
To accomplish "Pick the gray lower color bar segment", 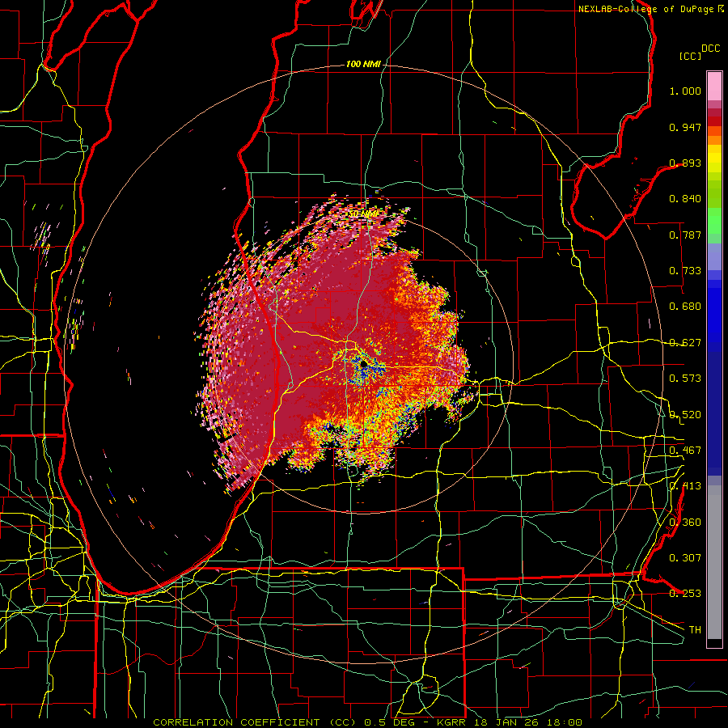I will point(714,562).
